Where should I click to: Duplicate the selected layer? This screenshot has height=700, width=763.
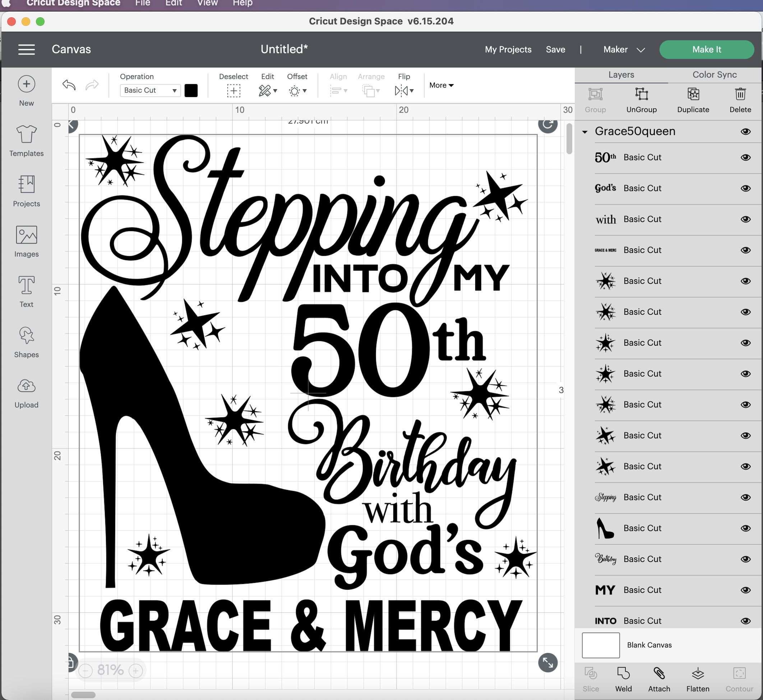[693, 99]
